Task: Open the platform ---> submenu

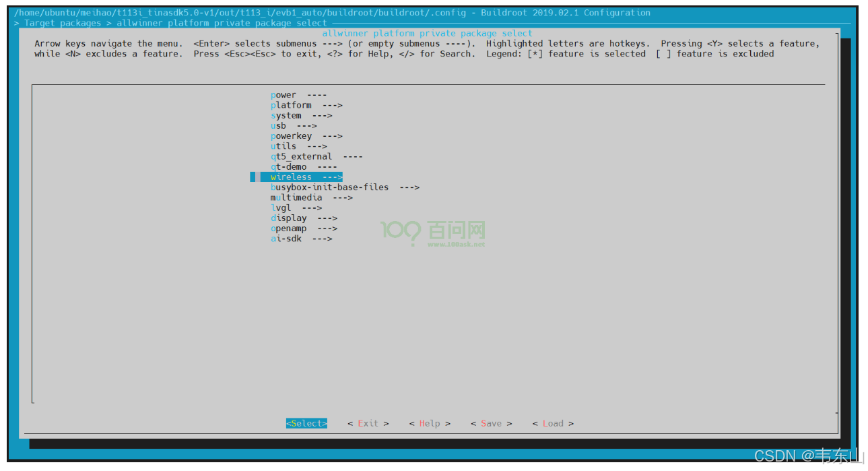Action: click(306, 105)
